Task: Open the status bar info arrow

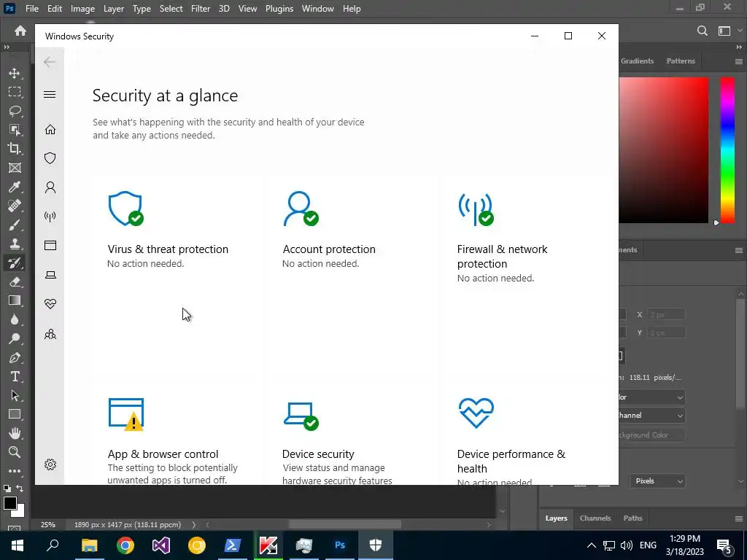Action: (194, 525)
